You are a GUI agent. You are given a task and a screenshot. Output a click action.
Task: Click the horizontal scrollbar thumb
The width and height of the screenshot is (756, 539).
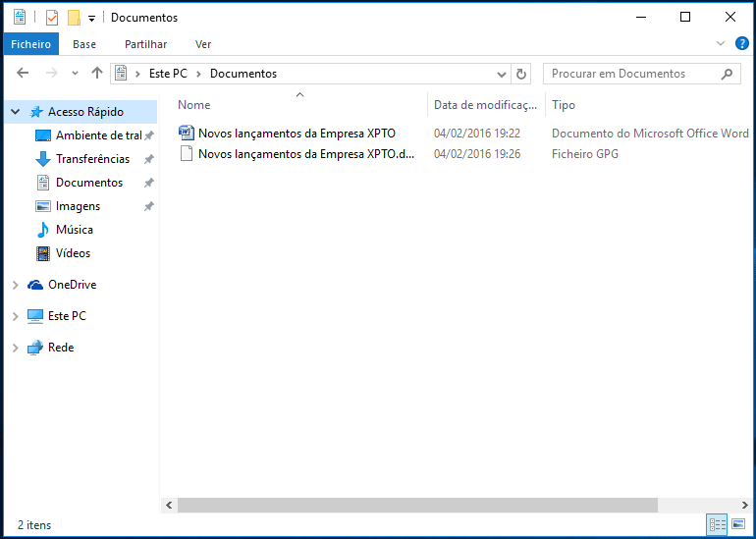(417, 506)
